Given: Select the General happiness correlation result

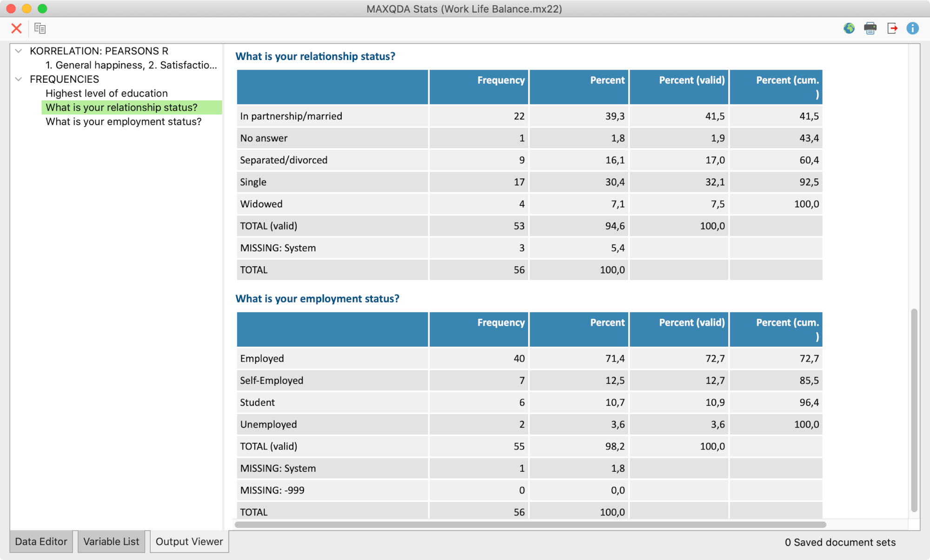Looking at the screenshot, I should click(x=131, y=65).
